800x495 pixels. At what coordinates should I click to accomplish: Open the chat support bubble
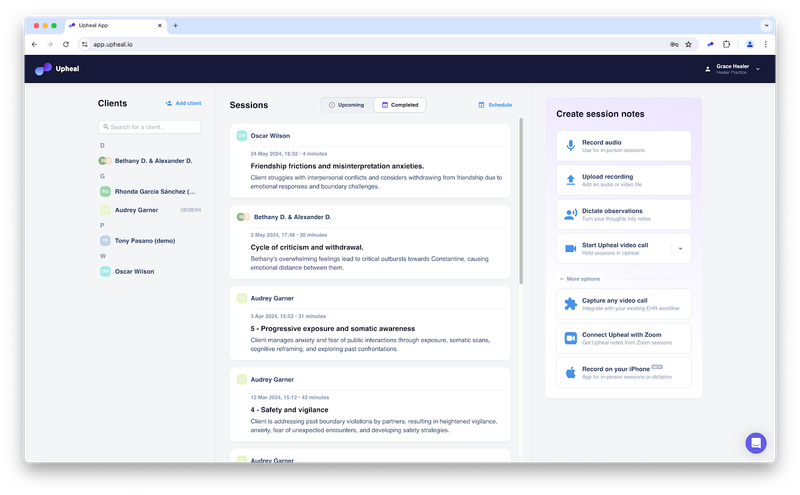click(x=756, y=443)
